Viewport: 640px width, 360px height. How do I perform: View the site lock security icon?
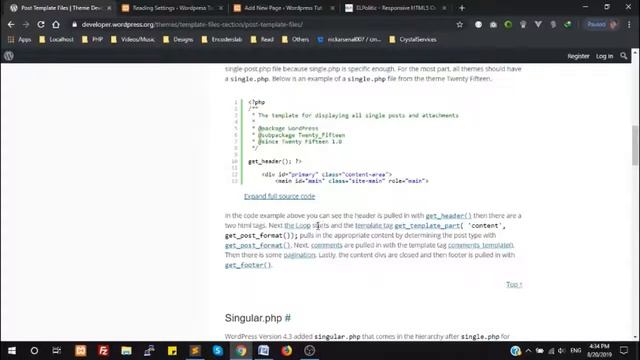point(74,24)
